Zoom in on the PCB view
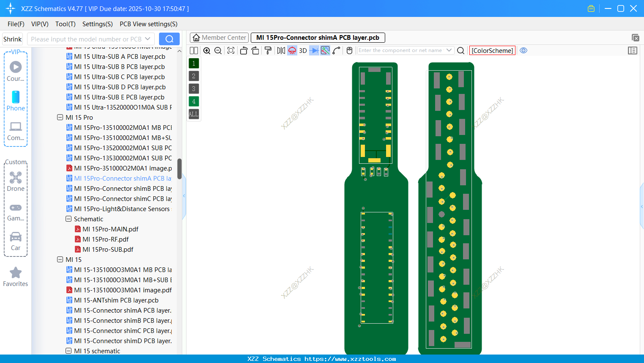This screenshot has height=363, width=644. click(x=207, y=50)
